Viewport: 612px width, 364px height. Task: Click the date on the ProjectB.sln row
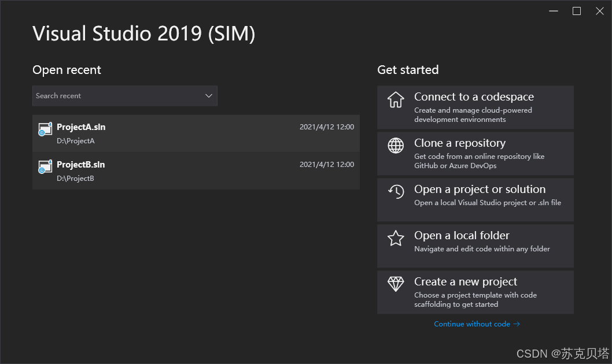coord(327,165)
